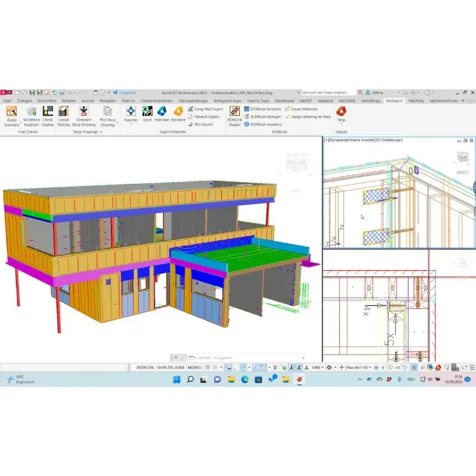Click the Plot printer icon in quick access toolbar
This screenshot has height=476, width=476.
(x=62, y=93)
